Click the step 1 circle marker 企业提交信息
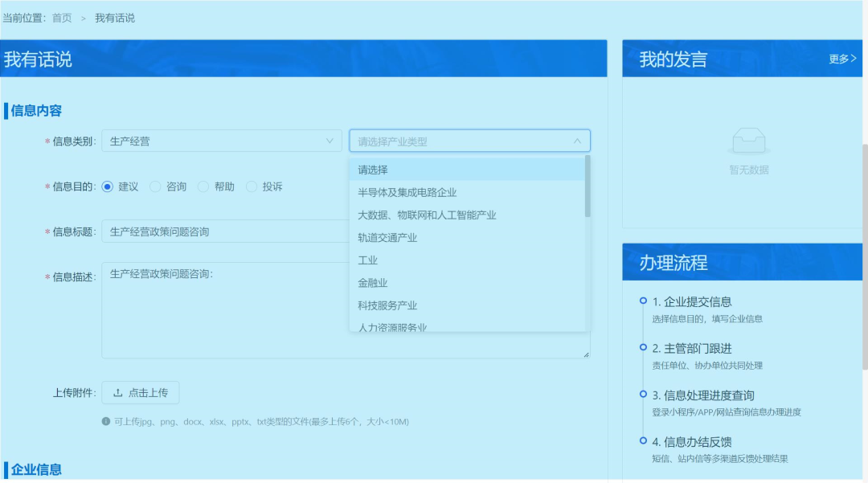This screenshot has width=868, height=483. (x=643, y=301)
